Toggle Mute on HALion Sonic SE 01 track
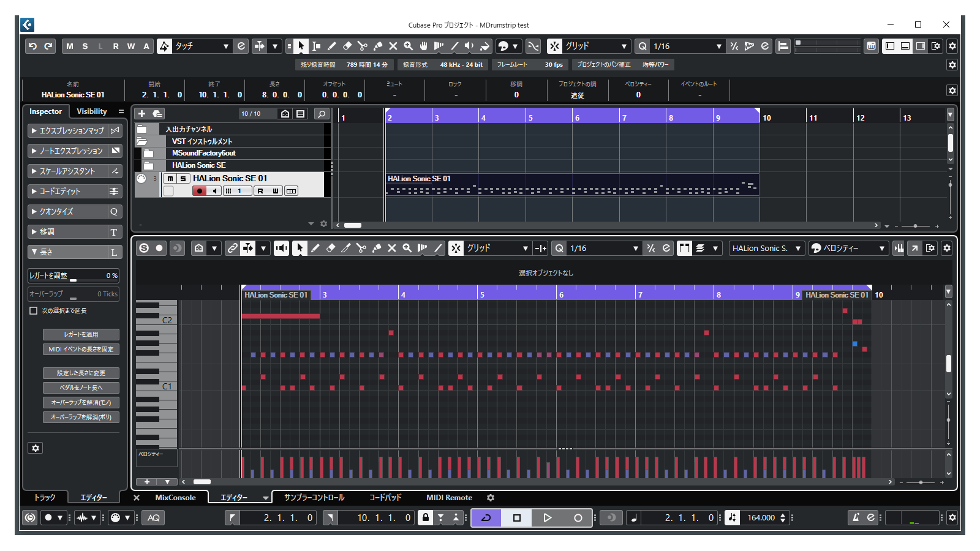The image size is (980, 551). click(170, 179)
